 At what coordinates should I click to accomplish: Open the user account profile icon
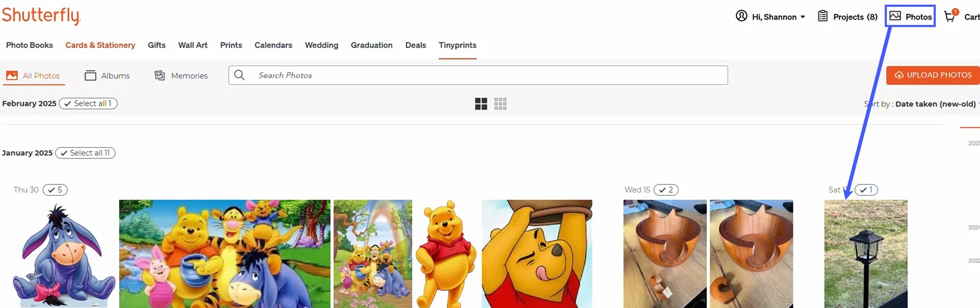coord(741,16)
